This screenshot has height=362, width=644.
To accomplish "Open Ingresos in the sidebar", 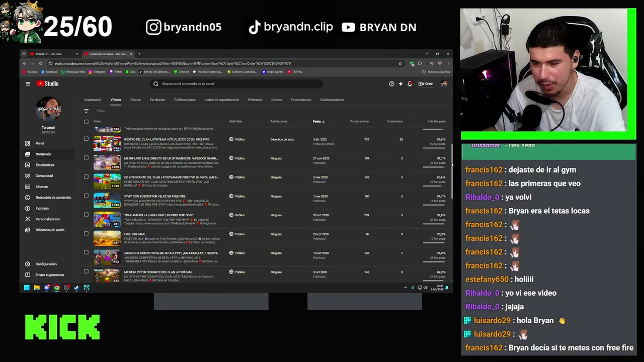I will [42, 208].
